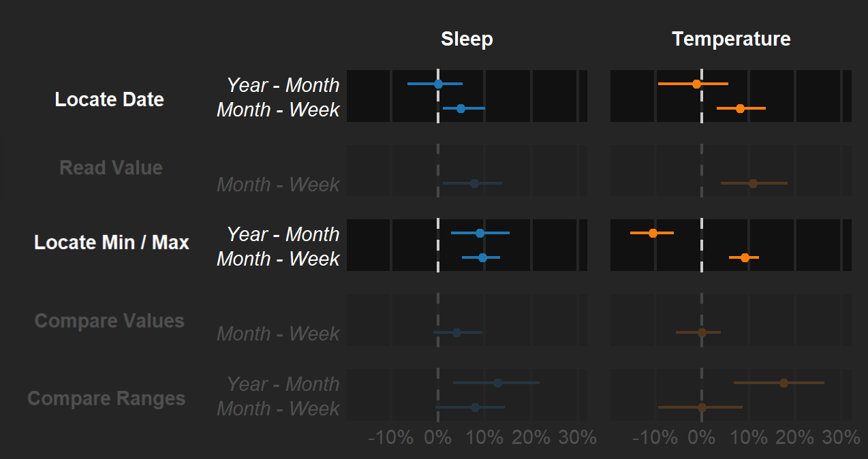Click dimmed Temperature dot for Compare Ranges Year - Month
The width and height of the screenshot is (868, 459).
[x=784, y=383]
